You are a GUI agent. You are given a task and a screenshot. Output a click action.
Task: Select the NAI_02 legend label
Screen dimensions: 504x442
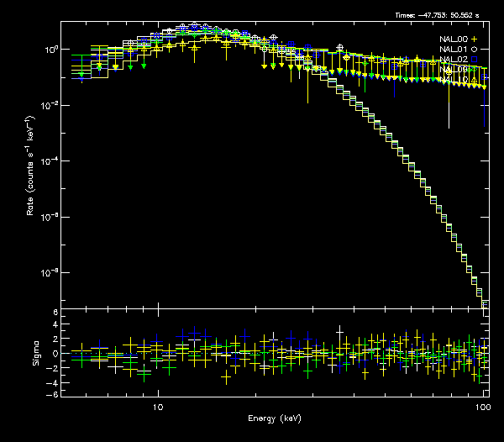[x=453, y=61]
